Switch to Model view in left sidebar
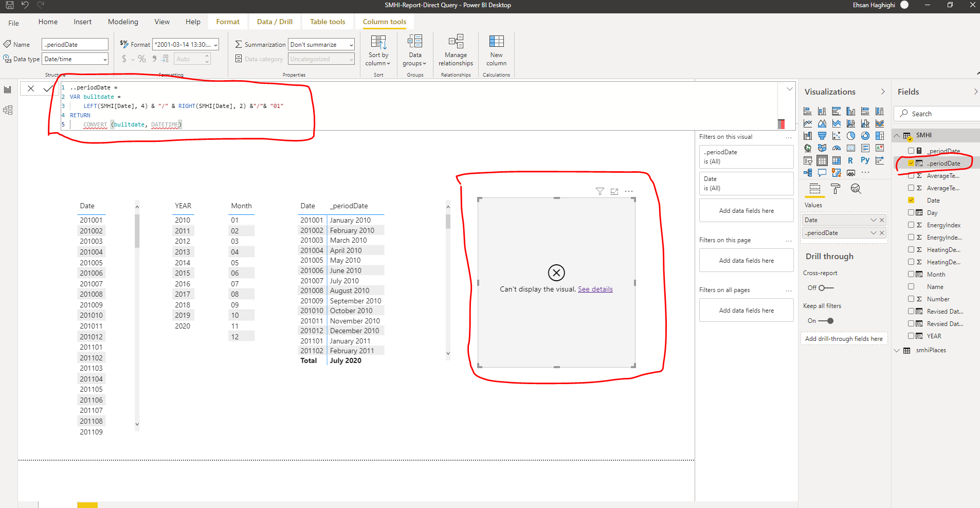 point(8,110)
